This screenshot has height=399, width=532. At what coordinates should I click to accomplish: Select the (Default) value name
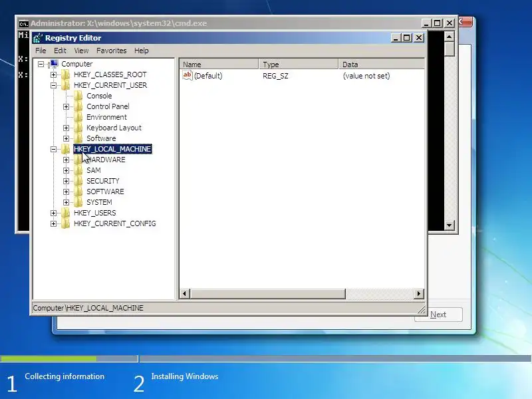coord(208,76)
